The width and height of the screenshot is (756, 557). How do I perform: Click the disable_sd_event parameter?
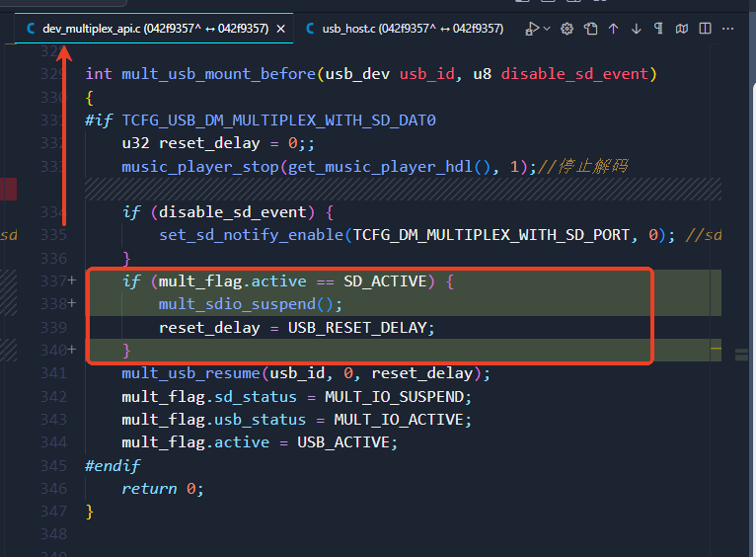click(574, 74)
